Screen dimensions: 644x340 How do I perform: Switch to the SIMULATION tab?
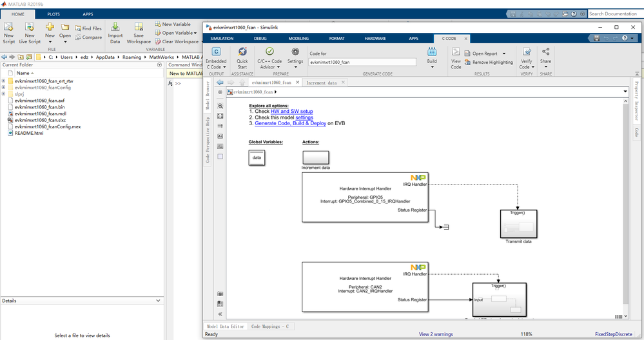222,39
